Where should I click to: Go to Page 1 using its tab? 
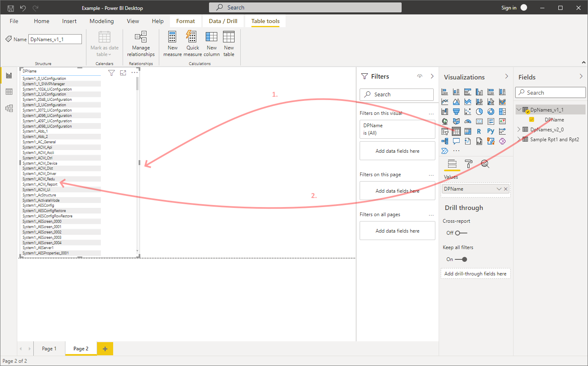click(x=49, y=348)
